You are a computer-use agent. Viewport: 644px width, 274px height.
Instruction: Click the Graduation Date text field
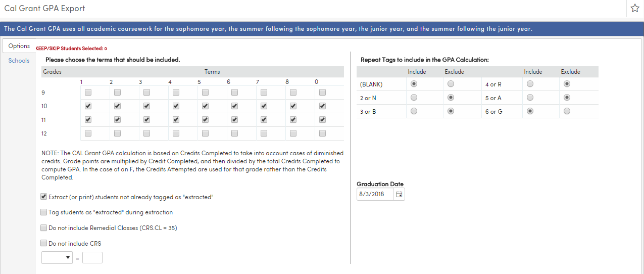tap(375, 194)
